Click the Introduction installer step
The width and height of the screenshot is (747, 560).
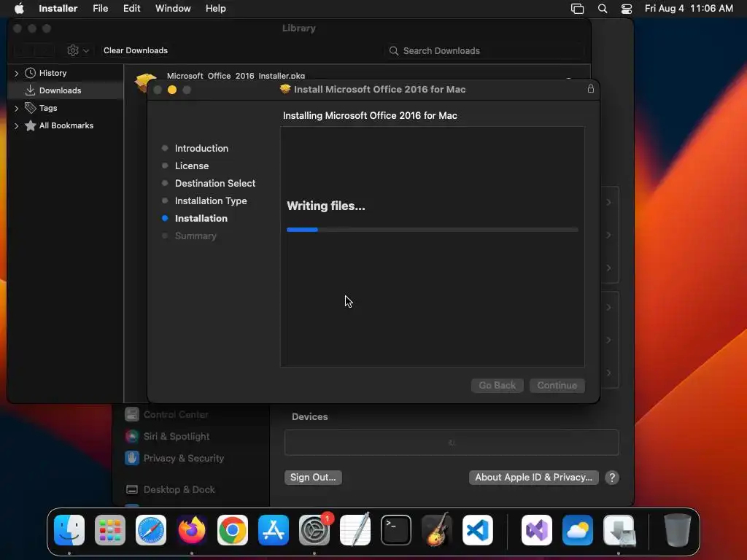(x=201, y=148)
